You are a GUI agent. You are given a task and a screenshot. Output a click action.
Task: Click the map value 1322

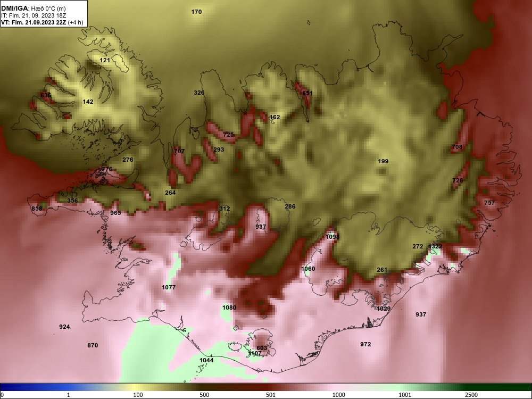pos(435,246)
